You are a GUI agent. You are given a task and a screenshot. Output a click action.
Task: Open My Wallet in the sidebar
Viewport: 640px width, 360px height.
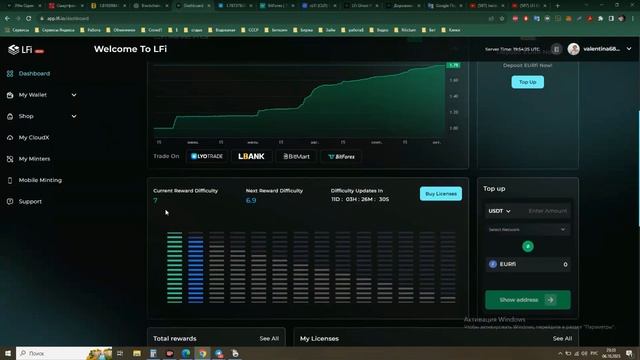click(33, 95)
